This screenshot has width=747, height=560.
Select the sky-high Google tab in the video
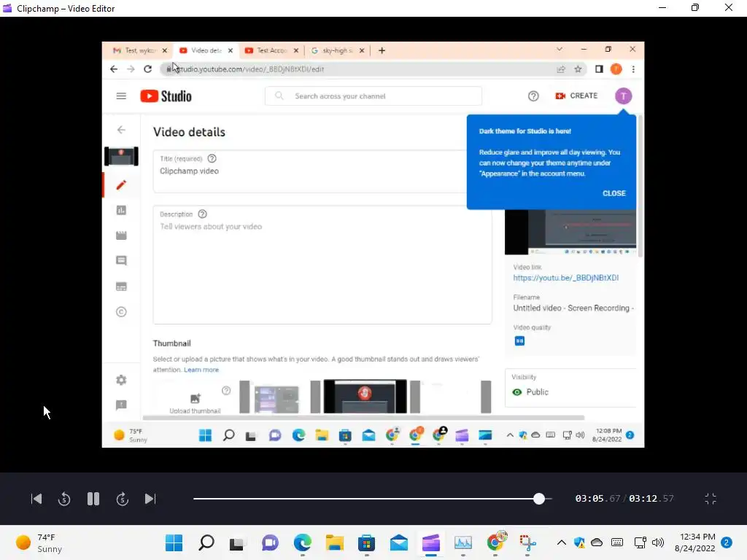click(337, 50)
